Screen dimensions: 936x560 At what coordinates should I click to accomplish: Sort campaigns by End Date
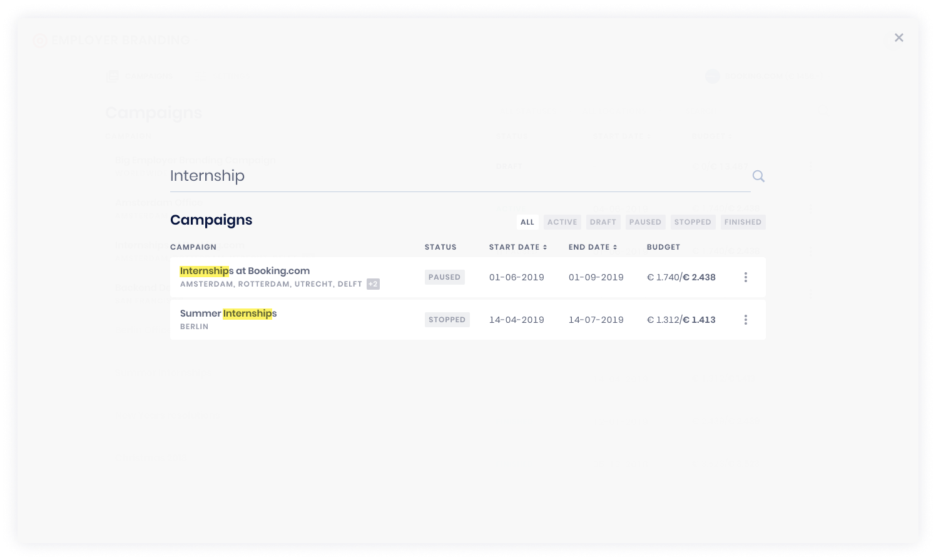pos(593,247)
